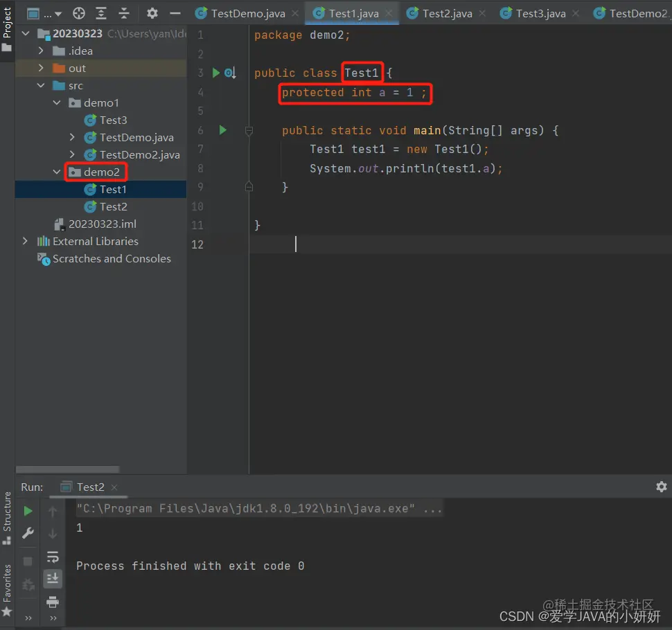
Task: Open the Favorites tool window tab
Action: 7,591
